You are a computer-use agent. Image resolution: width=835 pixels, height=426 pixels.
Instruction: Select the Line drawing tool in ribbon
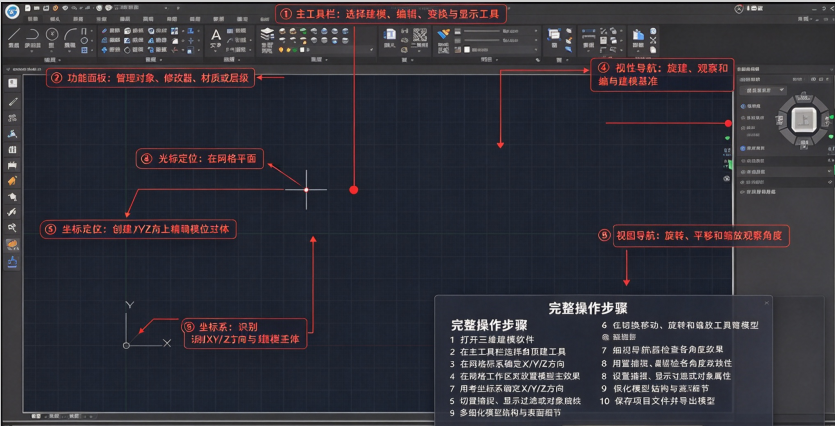[14, 35]
